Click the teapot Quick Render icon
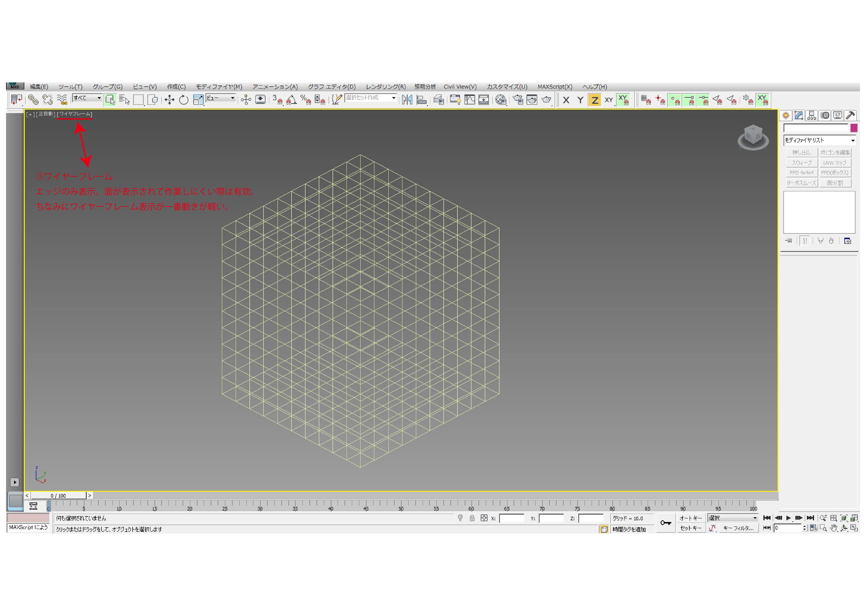This screenshot has height=616, width=866. pyautogui.click(x=546, y=100)
